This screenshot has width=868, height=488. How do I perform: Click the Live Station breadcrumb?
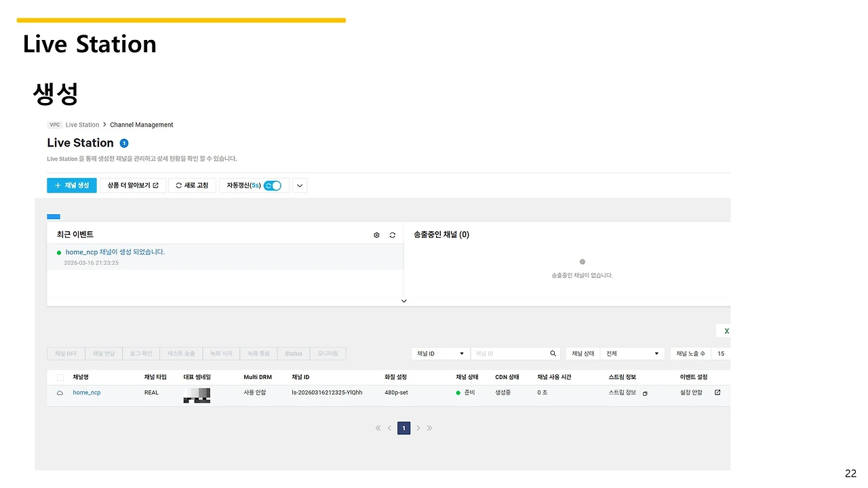(x=82, y=125)
